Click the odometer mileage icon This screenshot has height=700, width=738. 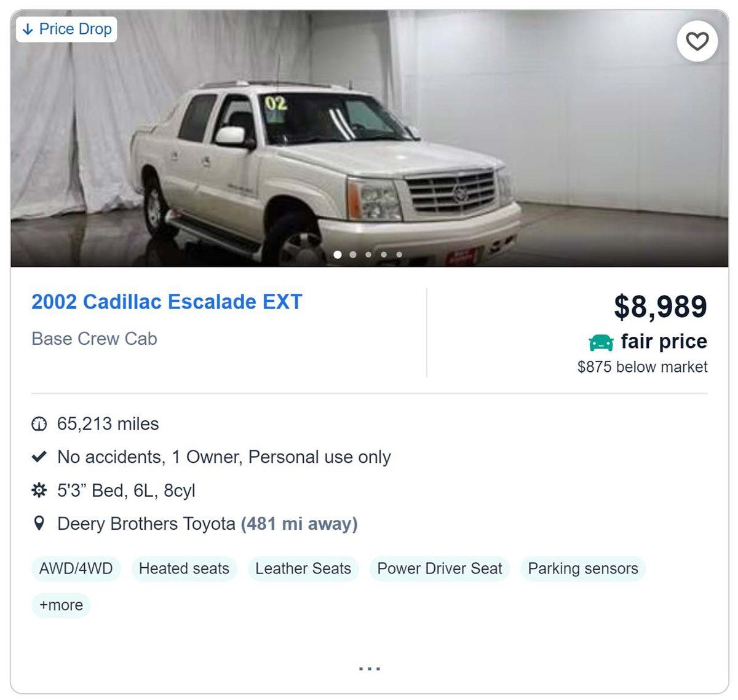[39, 424]
